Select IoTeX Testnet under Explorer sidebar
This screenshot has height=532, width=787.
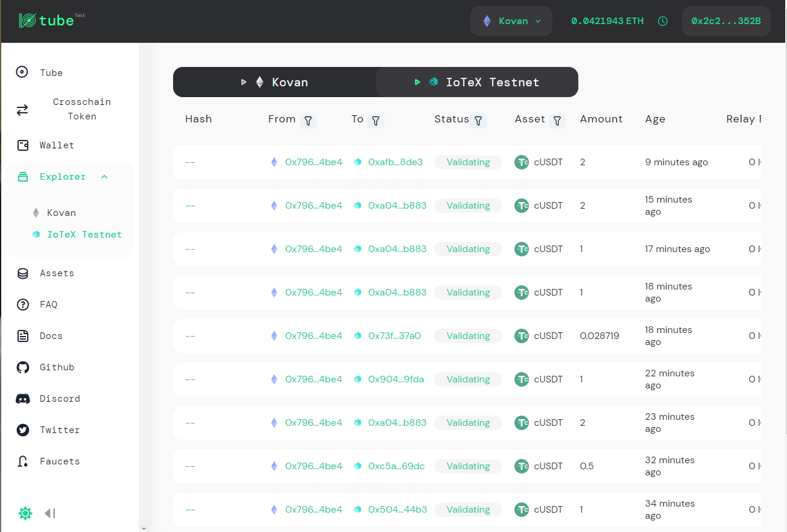(x=84, y=235)
